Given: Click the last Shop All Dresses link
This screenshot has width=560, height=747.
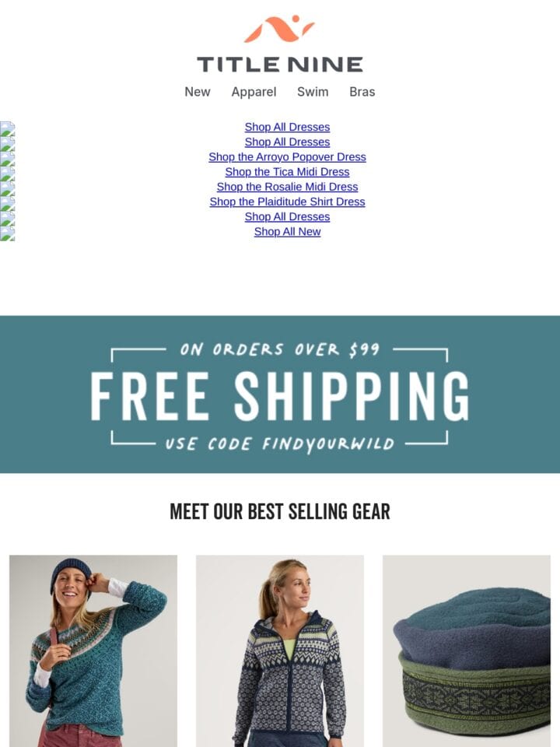Looking at the screenshot, I should point(287,217).
